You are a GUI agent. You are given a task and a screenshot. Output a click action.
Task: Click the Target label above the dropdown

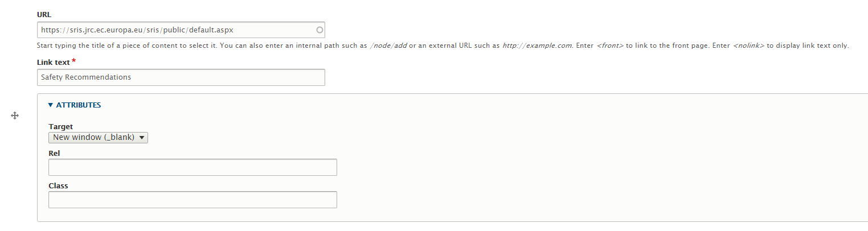61,126
